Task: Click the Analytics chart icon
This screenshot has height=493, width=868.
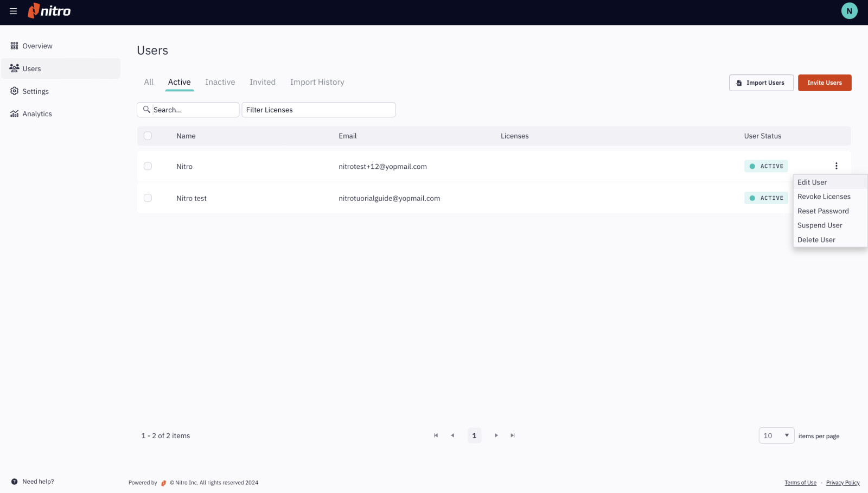Action: 15,113
